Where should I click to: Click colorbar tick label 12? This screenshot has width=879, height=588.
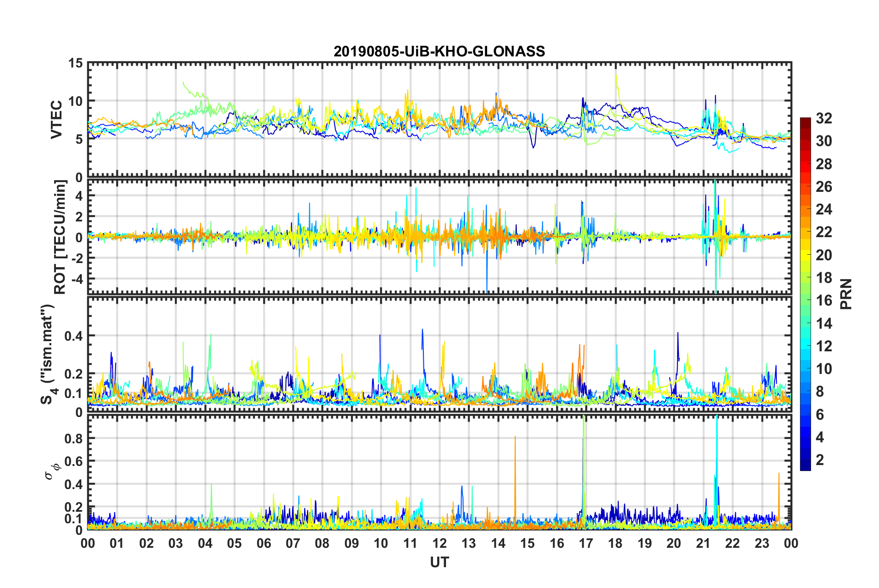(824, 346)
